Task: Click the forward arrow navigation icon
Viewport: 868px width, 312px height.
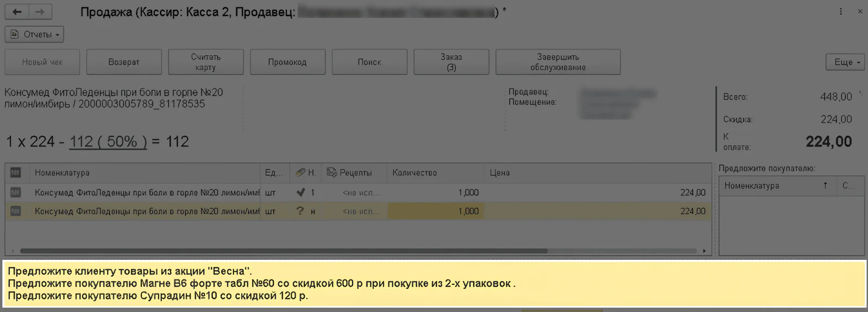Action: (40, 11)
